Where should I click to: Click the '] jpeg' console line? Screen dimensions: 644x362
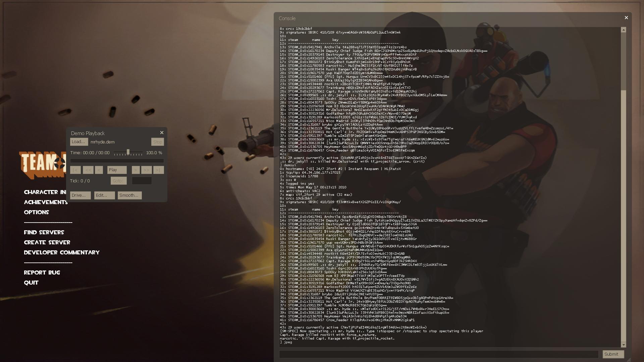click(286, 342)
